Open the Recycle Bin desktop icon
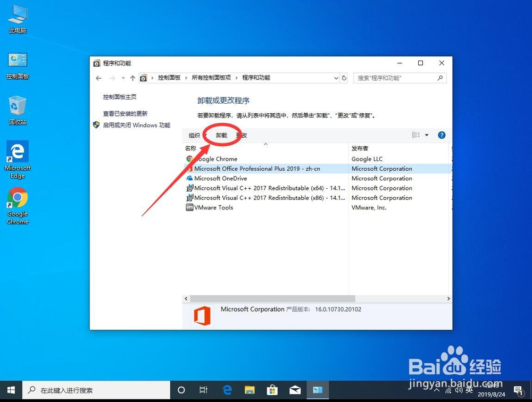The height and width of the screenshot is (402, 532). [18, 111]
